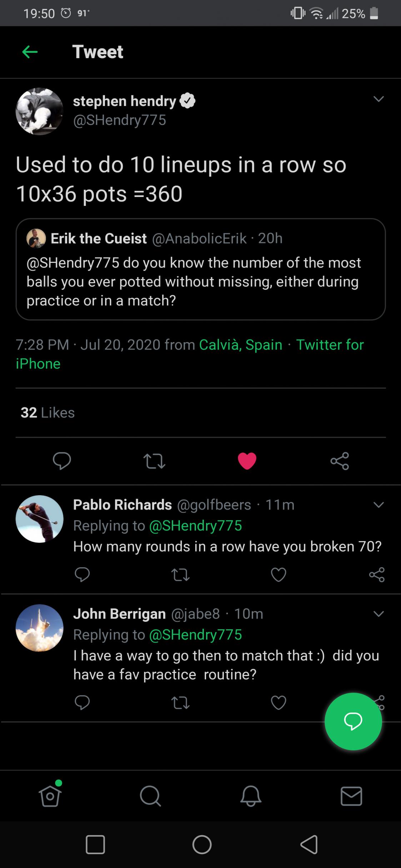Image resolution: width=401 pixels, height=868 pixels.
Task: Open the chevron menu on Pablo Richards' reply
Action: pyautogui.click(x=379, y=505)
